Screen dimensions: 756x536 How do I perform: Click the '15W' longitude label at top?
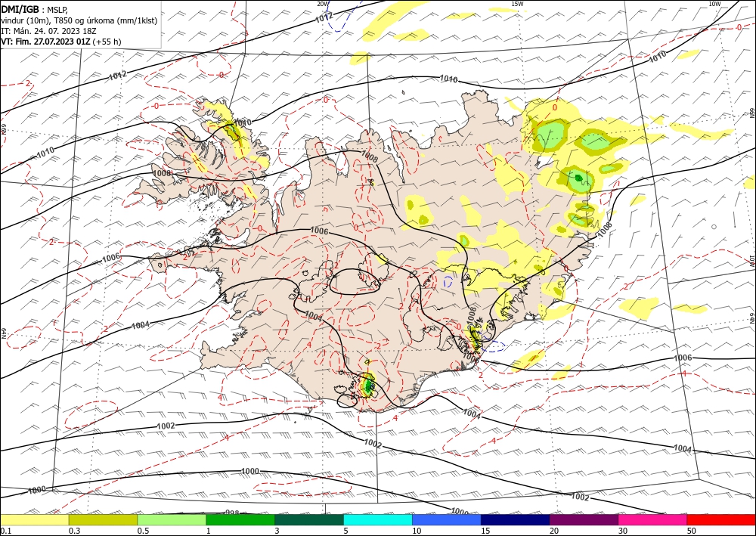click(x=517, y=4)
